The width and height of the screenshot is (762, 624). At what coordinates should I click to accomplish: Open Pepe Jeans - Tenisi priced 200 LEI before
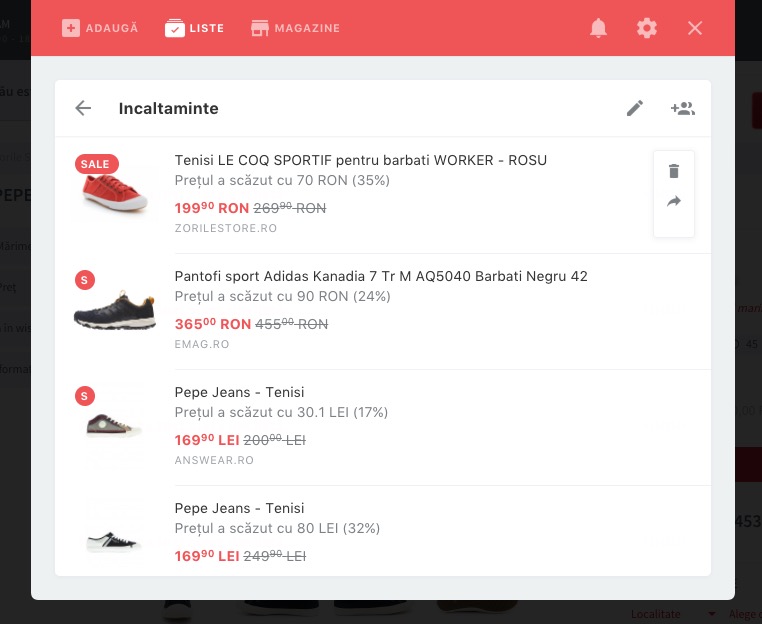[239, 392]
